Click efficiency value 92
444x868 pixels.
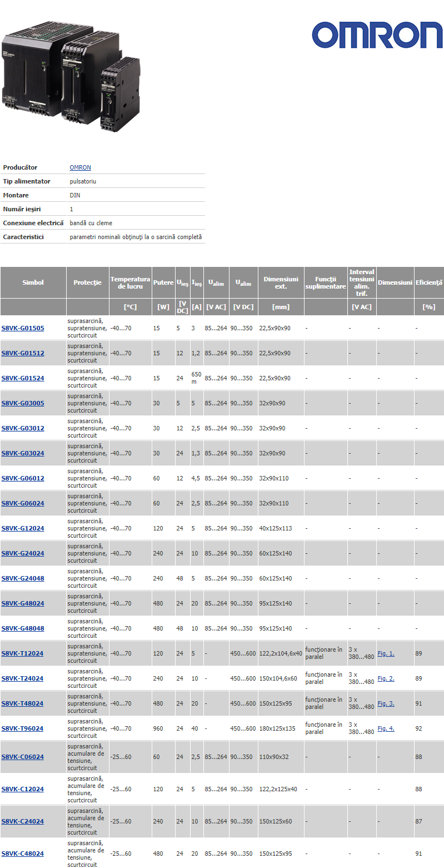[418, 728]
